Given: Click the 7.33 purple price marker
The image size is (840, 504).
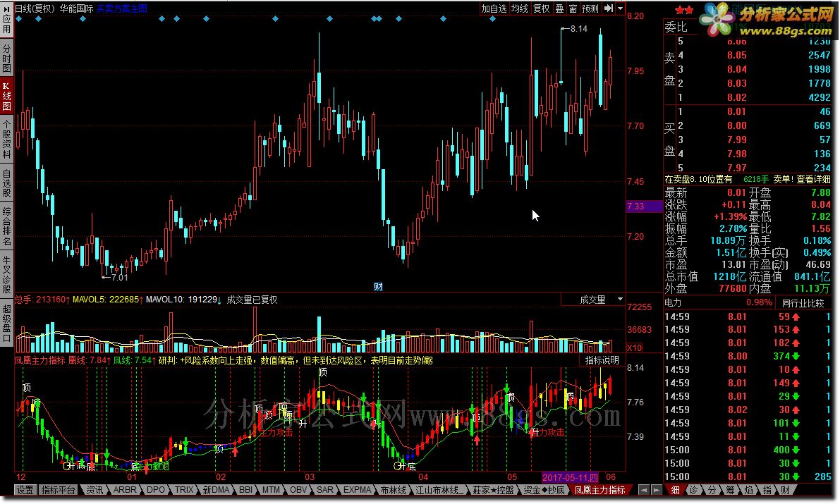Looking at the screenshot, I should click(644, 207).
